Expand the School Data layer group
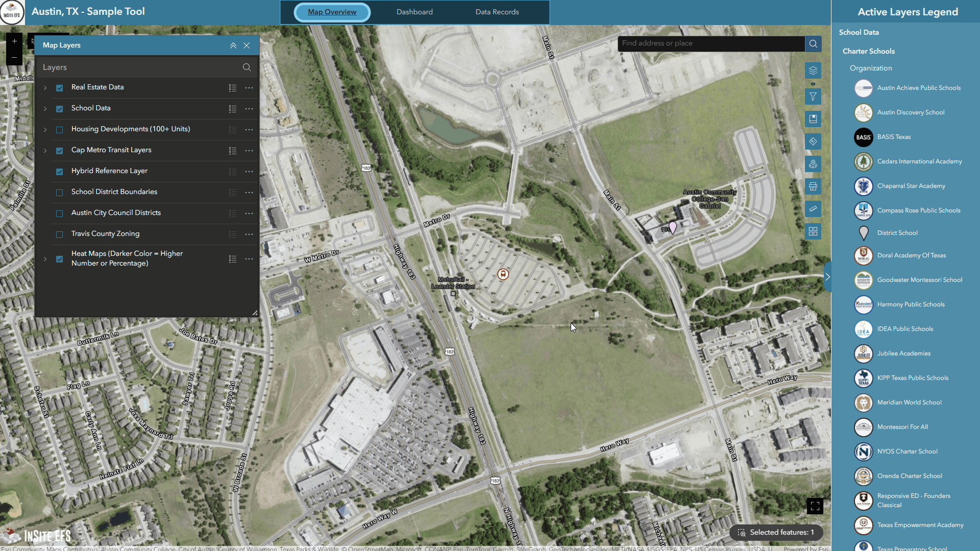 45,109
